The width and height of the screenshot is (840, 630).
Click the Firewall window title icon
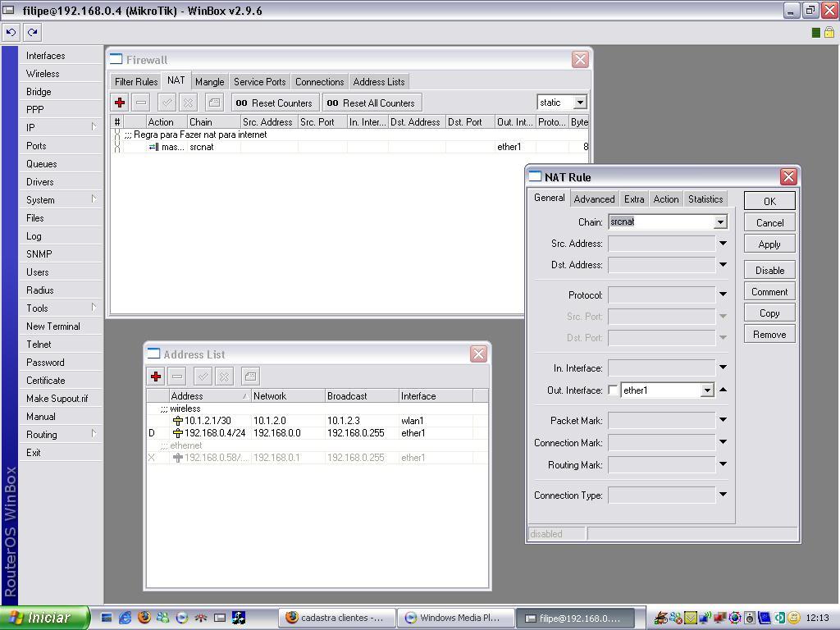coord(116,59)
